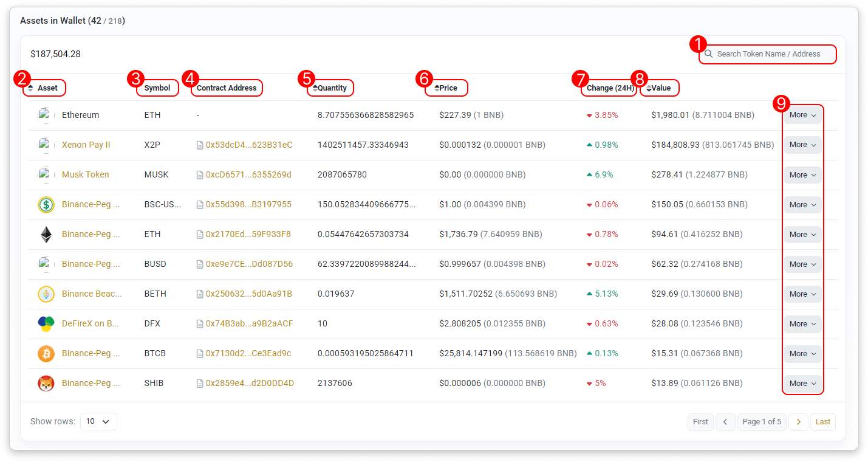Screen dimensions: 868x462
Task: Click the Binance Beacon ETH token icon
Action: pos(46,294)
